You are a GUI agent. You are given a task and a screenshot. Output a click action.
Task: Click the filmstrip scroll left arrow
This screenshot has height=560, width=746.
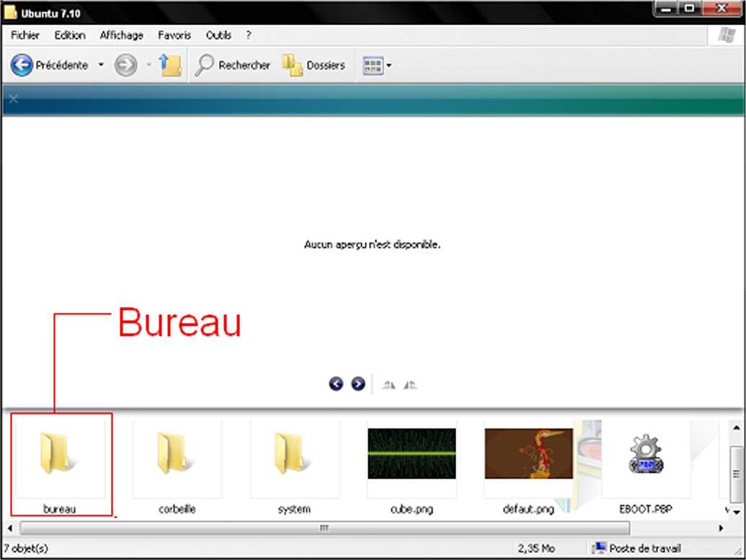tap(9, 528)
